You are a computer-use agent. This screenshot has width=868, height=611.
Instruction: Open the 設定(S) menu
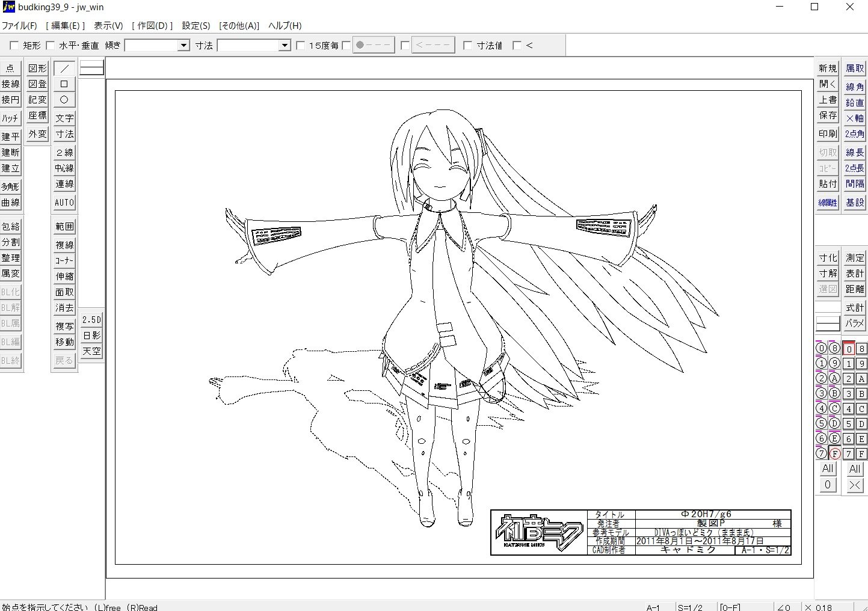(x=196, y=26)
